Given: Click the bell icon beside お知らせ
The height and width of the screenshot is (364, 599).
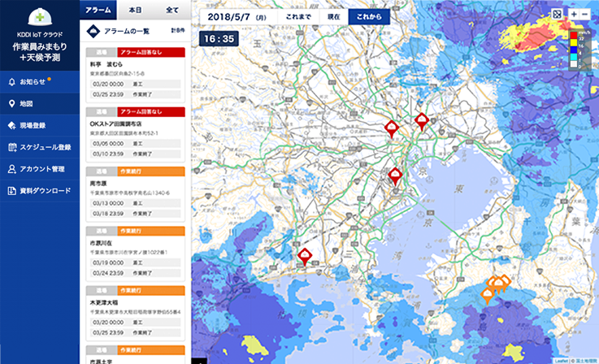Looking at the screenshot, I should [12, 82].
